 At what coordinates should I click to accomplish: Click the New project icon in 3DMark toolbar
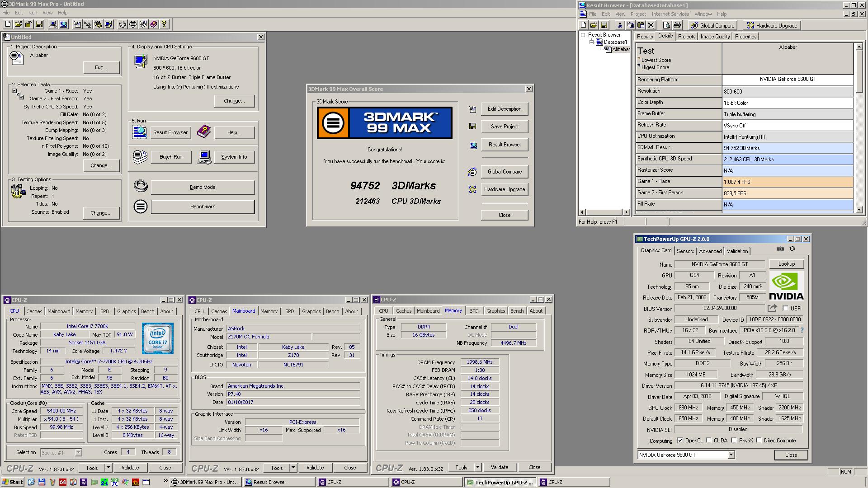click(x=8, y=24)
